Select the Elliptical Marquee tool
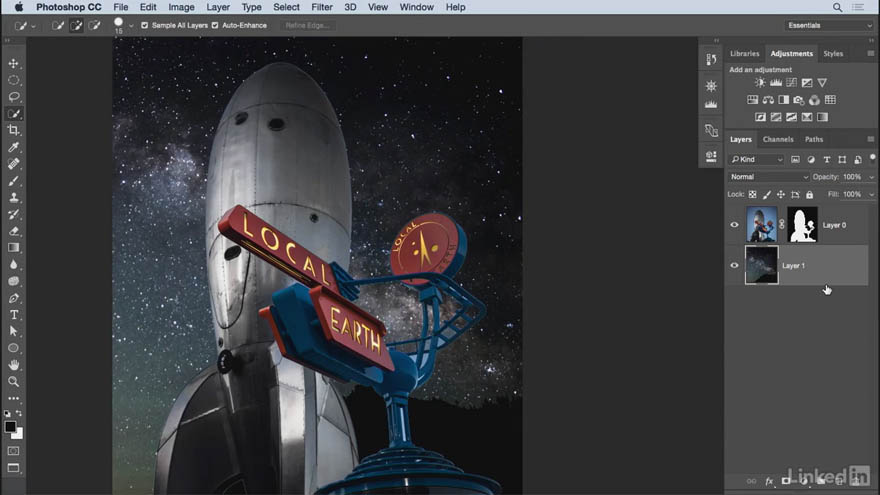Screen dimensions: 880x495 [x=13, y=80]
